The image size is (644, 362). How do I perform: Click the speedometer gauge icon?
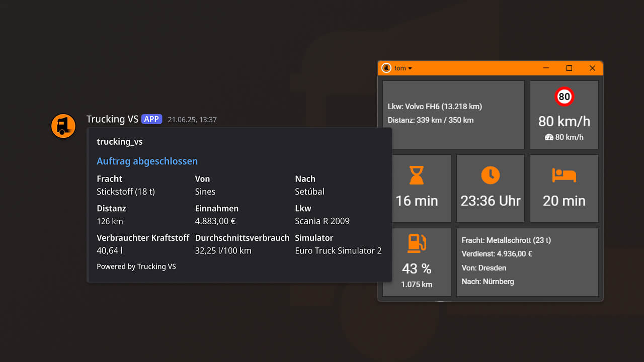[x=549, y=137]
